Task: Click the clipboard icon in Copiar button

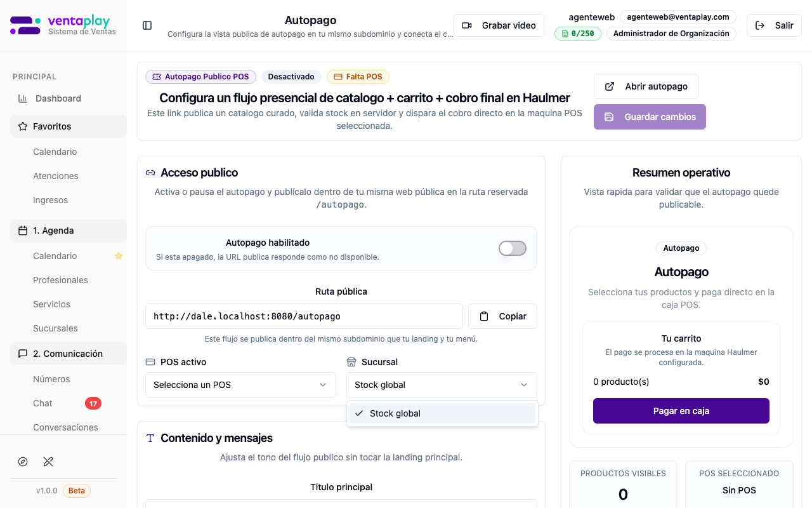Action: [484, 316]
